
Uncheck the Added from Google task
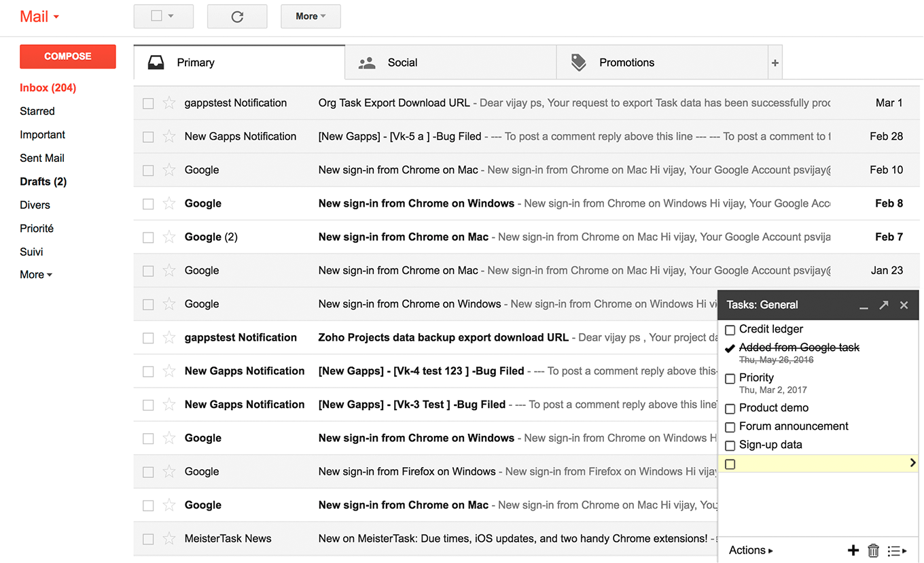pyautogui.click(x=730, y=348)
